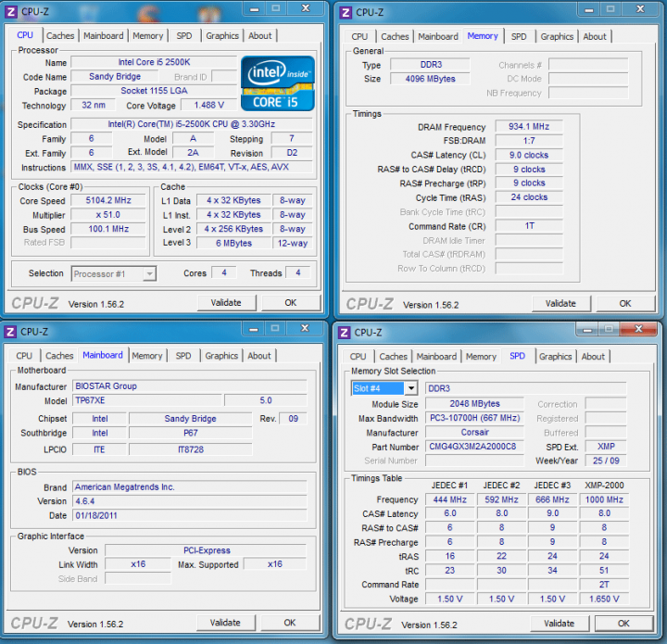The image size is (667, 644).
Task: Click the XMP-2000 frequency value 1000 MHz
Action: click(604, 499)
